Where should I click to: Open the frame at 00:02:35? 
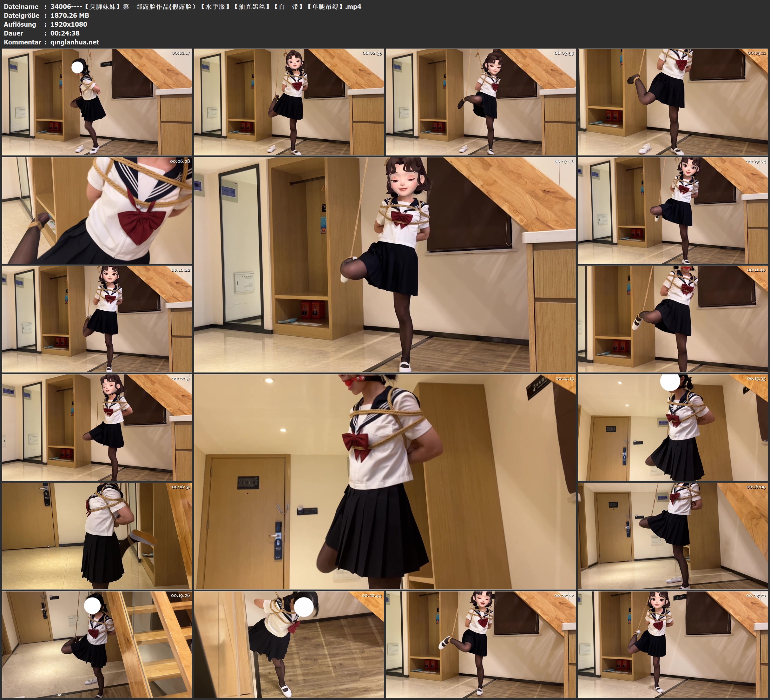tap(289, 102)
